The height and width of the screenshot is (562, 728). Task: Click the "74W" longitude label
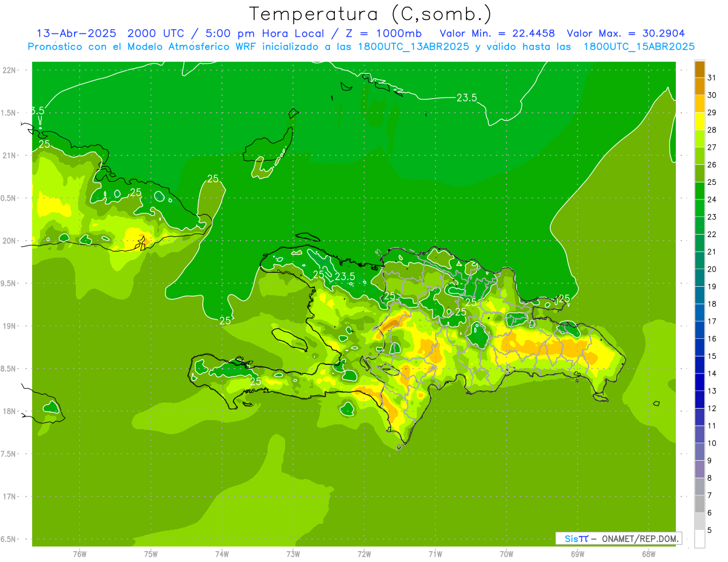tap(222, 554)
